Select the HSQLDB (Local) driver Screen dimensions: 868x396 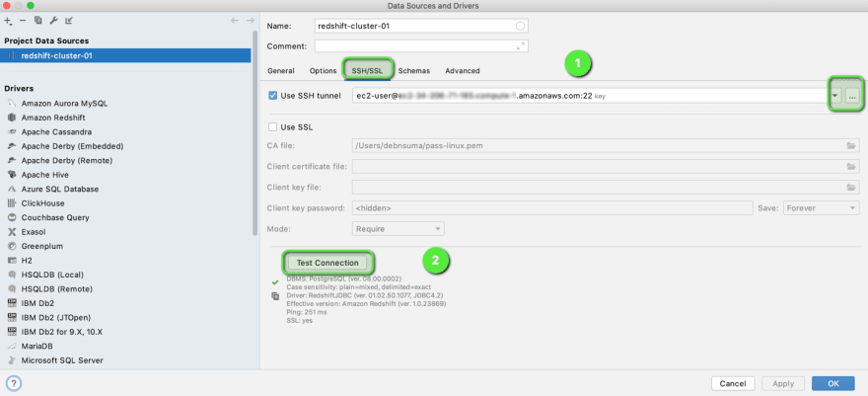(52, 275)
